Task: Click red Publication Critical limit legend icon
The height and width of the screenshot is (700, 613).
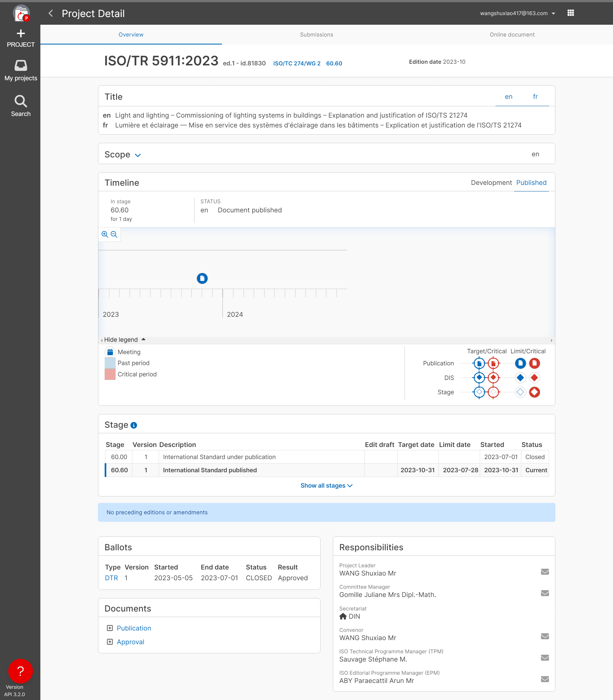Action: pos(534,363)
